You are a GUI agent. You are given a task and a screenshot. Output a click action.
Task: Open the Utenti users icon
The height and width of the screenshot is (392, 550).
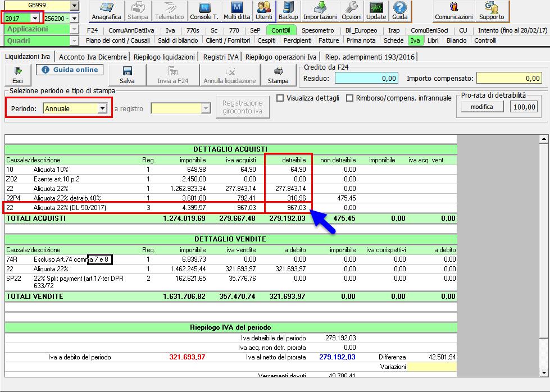click(x=264, y=11)
